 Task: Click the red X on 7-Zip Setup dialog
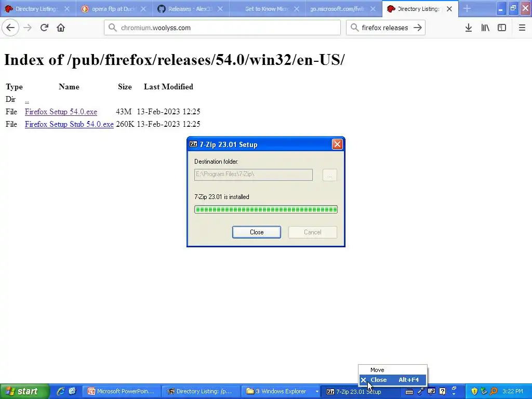click(337, 144)
